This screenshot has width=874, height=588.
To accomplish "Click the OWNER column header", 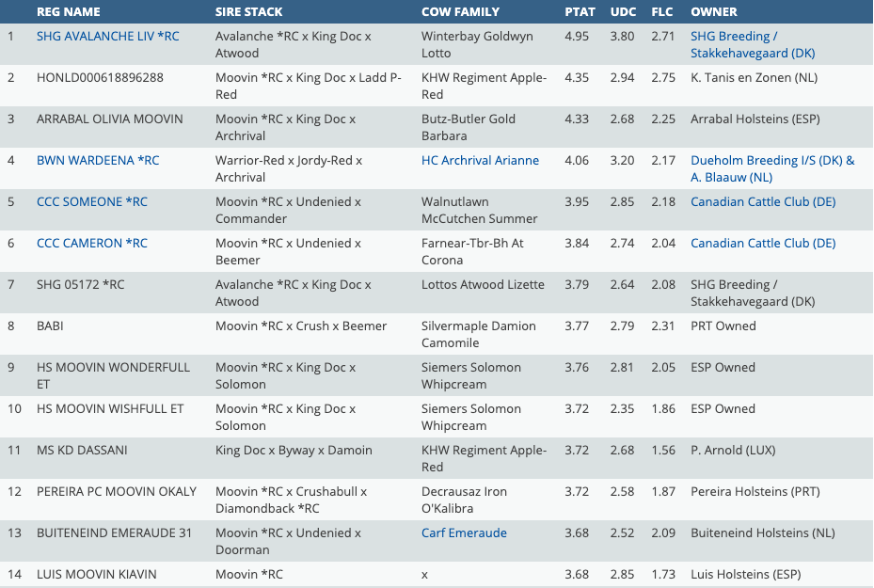I will [x=713, y=12].
